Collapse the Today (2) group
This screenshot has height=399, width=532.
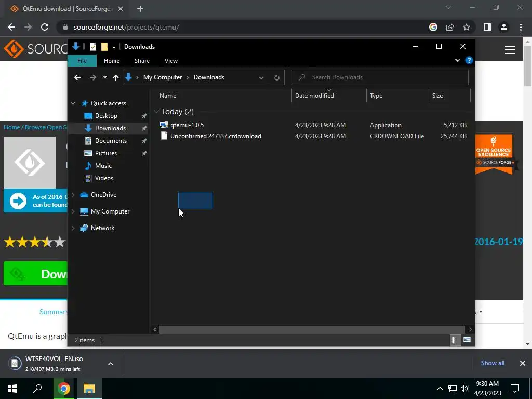(156, 111)
